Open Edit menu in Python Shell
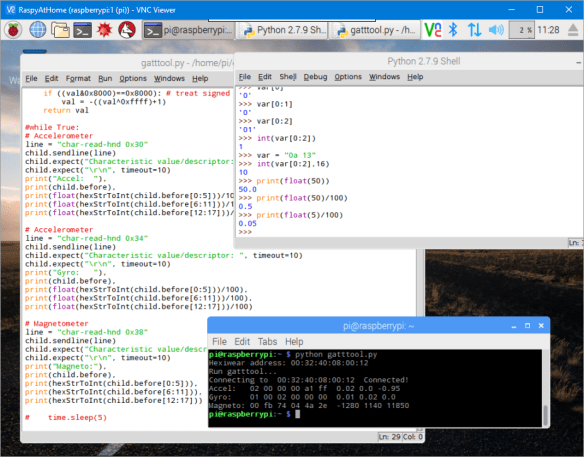584x457 pixels. click(x=265, y=77)
